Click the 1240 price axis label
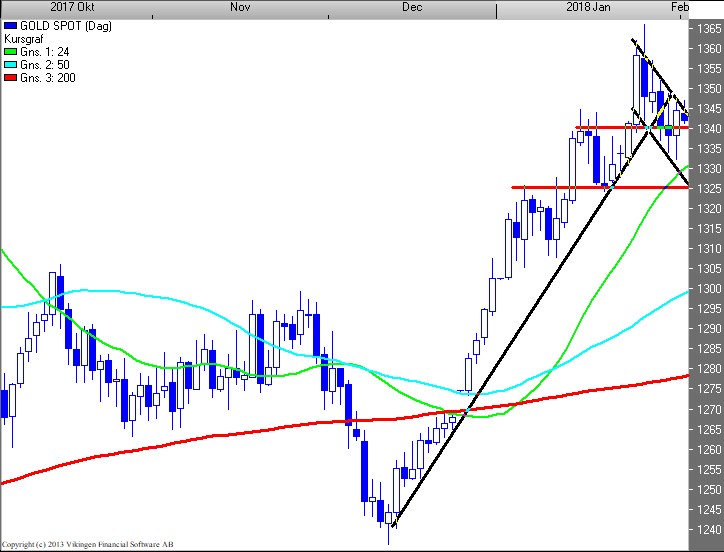 [708, 529]
